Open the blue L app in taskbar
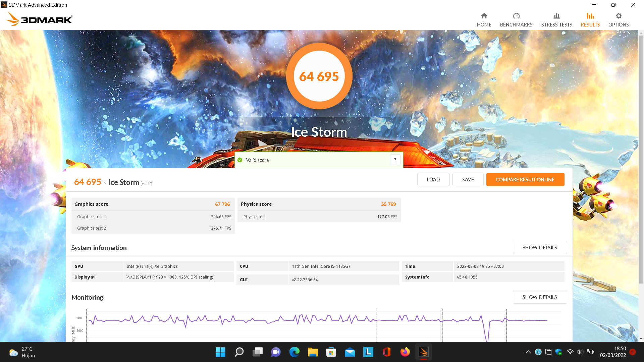 tap(368, 352)
